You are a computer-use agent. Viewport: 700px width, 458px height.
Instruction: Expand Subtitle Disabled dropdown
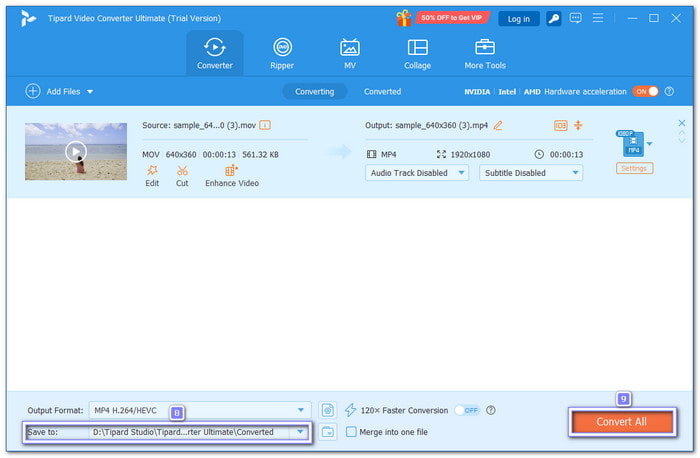(531, 172)
